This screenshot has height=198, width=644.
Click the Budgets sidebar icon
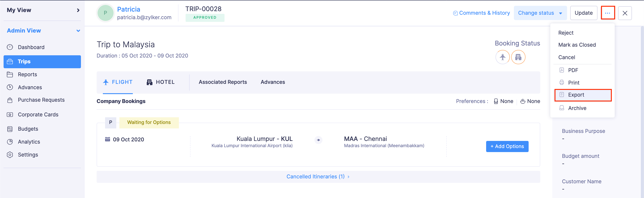point(10,129)
